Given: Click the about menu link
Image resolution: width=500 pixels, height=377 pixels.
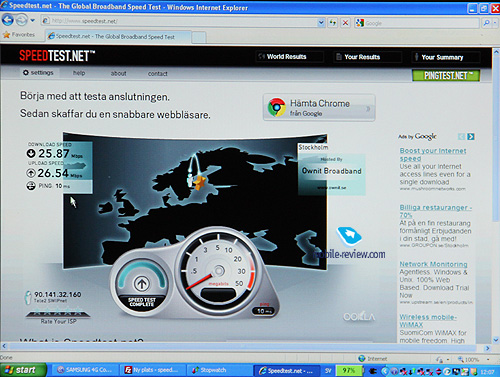Looking at the screenshot, I should coord(118,73).
